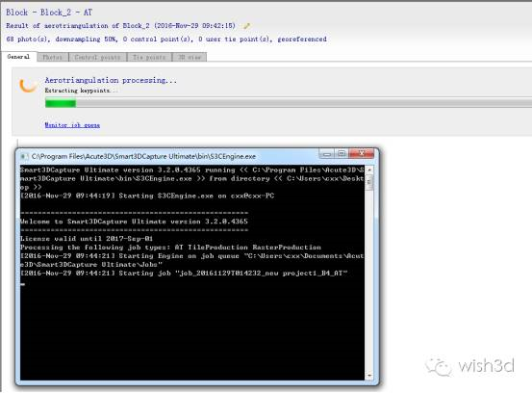Open the Monitor job queue link
532x393 pixels.
(x=72, y=125)
